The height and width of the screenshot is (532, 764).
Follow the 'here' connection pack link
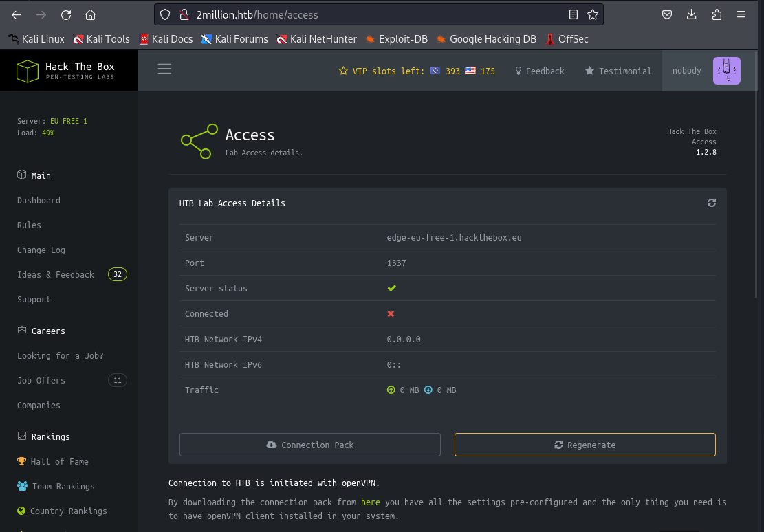[370, 502]
